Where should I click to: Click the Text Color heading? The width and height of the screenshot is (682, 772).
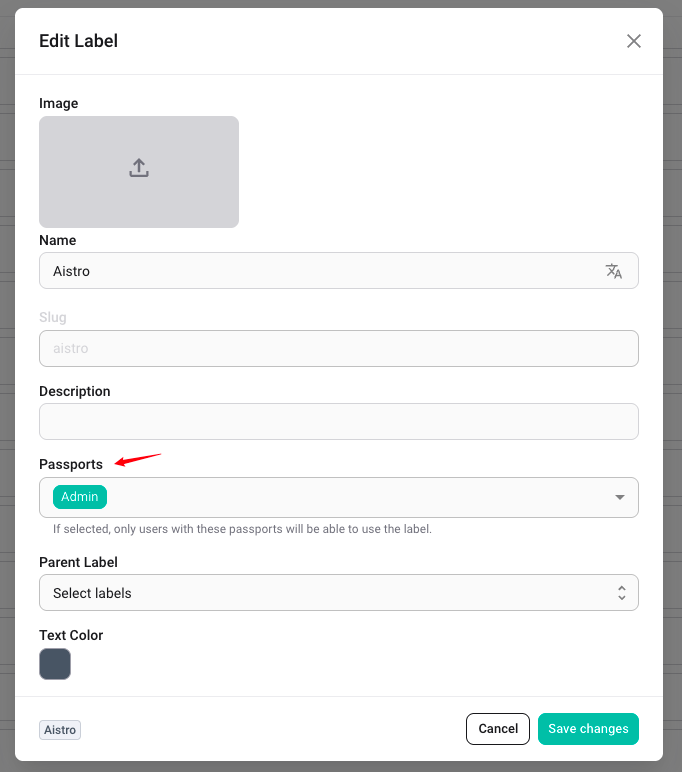[x=71, y=635]
